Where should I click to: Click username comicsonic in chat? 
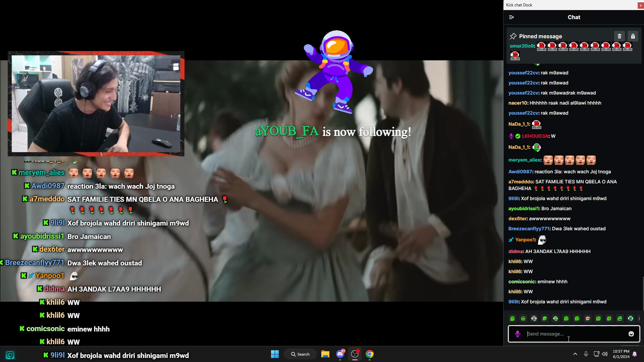[x=522, y=282]
